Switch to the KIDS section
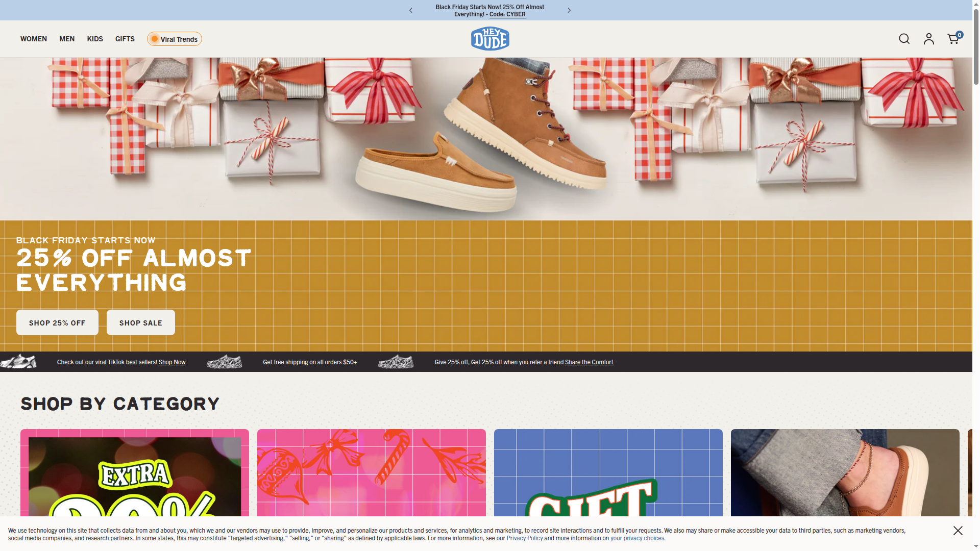The height and width of the screenshot is (551, 980). coord(94,39)
